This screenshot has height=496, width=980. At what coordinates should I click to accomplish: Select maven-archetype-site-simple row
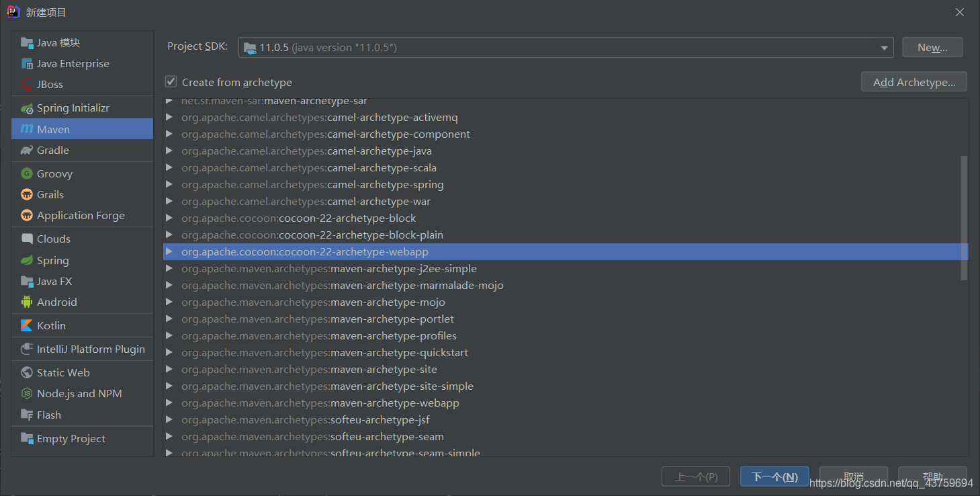pyautogui.click(x=566, y=386)
